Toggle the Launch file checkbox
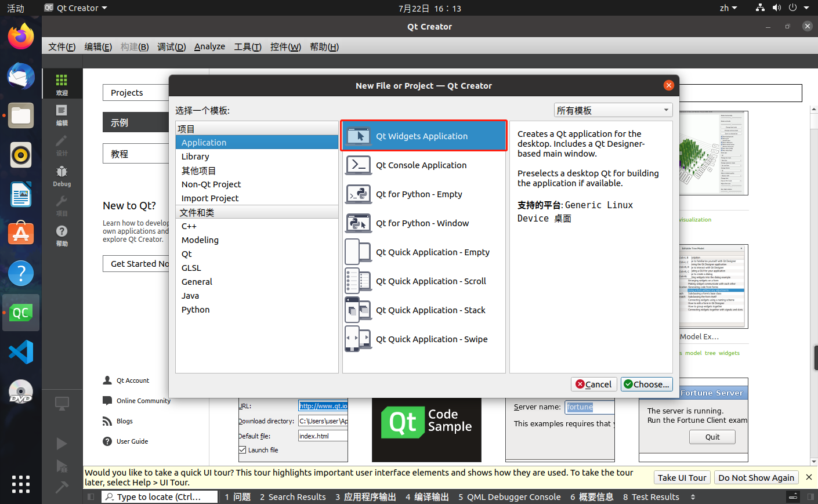 (242, 449)
